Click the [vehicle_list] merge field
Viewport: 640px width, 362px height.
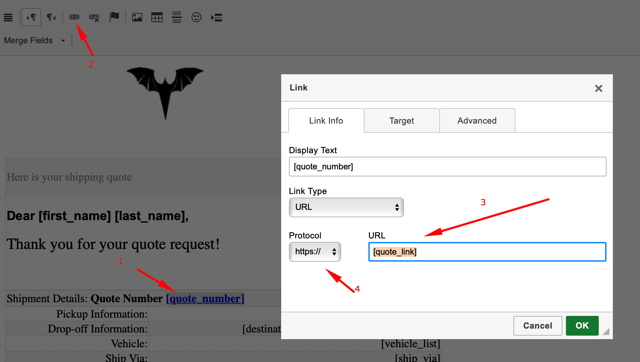tap(411, 344)
